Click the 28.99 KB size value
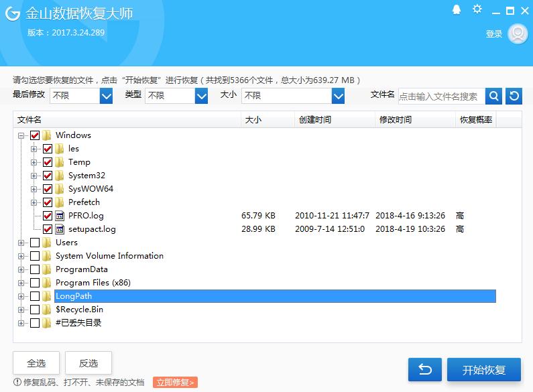The width and height of the screenshot is (533, 392). [x=258, y=229]
